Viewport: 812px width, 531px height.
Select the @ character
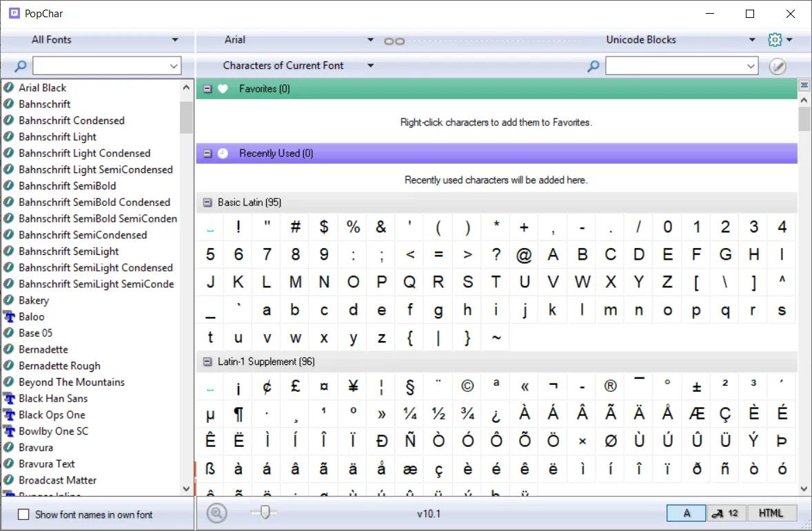tap(524, 255)
